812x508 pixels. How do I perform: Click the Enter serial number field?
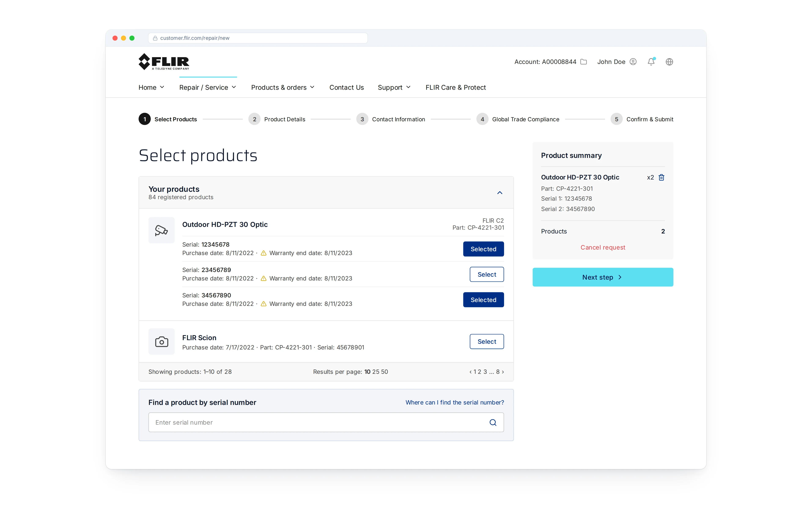pos(326,422)
